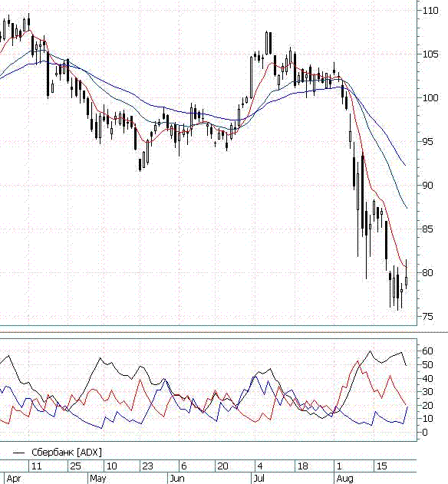Click date marker 18 on time axis
Screen dimensions: 448x484
(303, 466)
